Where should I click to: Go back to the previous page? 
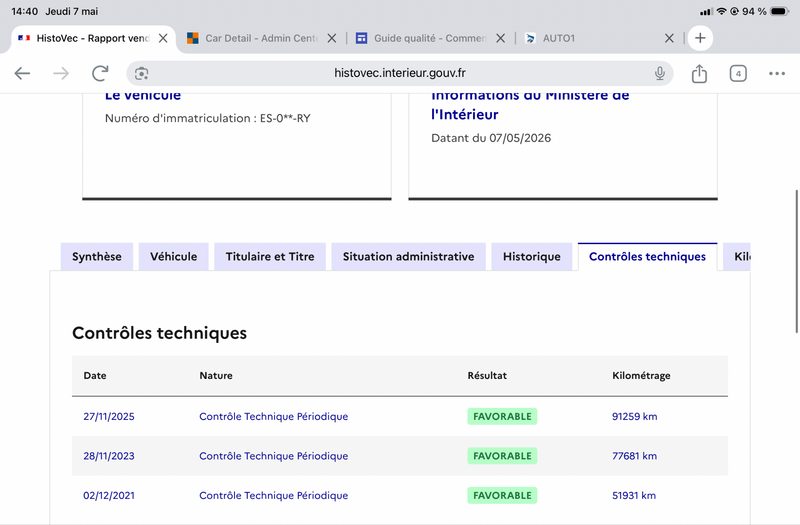point(22,73)
